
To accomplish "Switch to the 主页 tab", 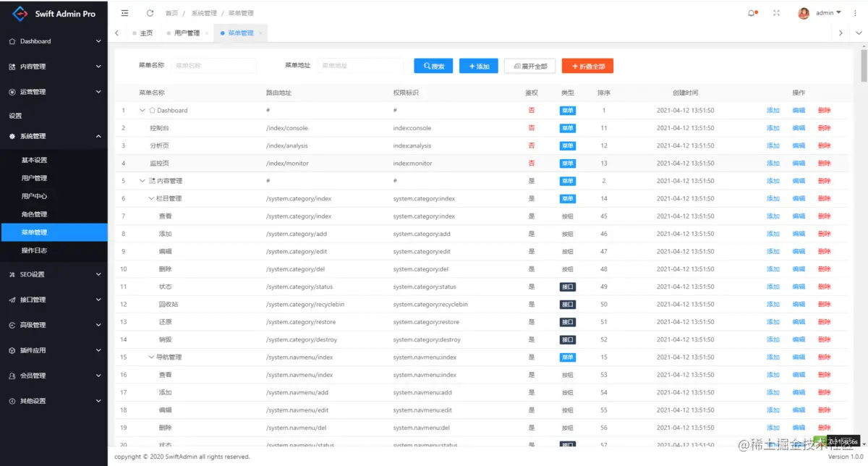I will 142,33.
